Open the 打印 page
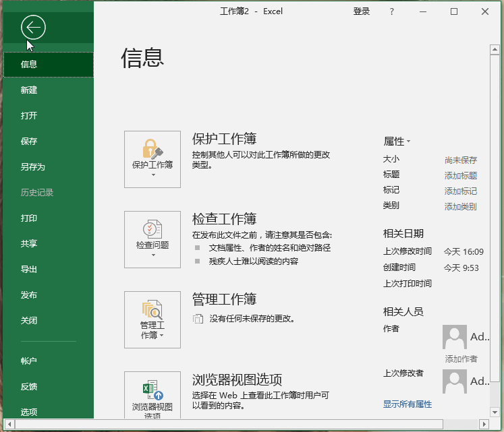Image resolution: width=504 pixels, height=432 pixels. click(x=48, y=218)
